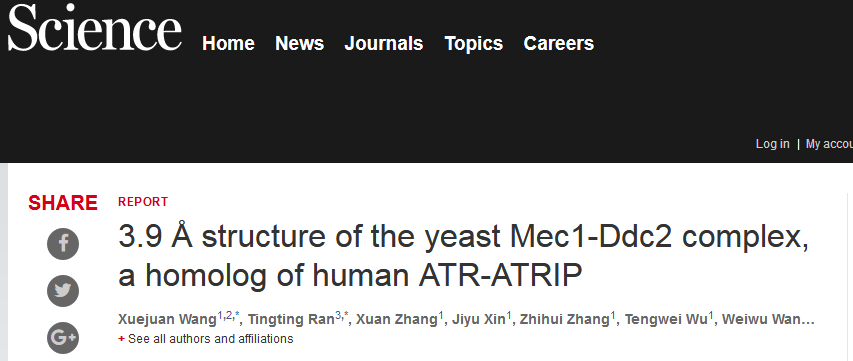Screen dimensions: 853x361
Task: Share article via Twitter icon
Action: 63,291
